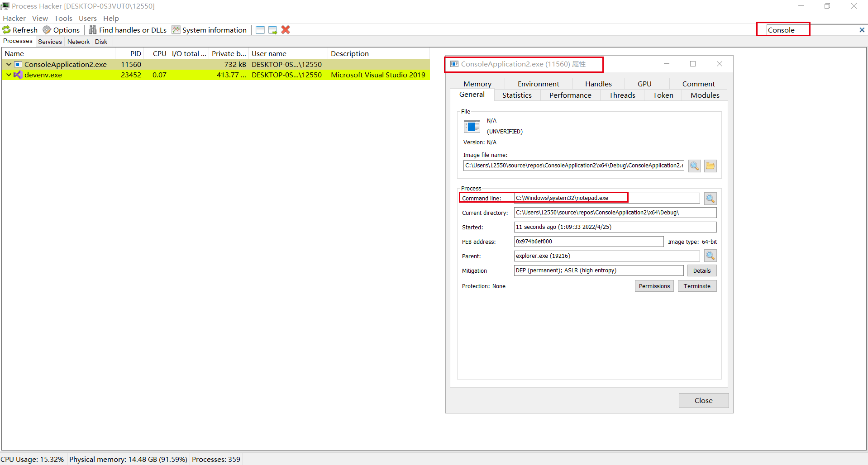Click the Close button in properties
Image resolution: width=868 pixels, height=465 pixels.
click(x=704, y=400)
